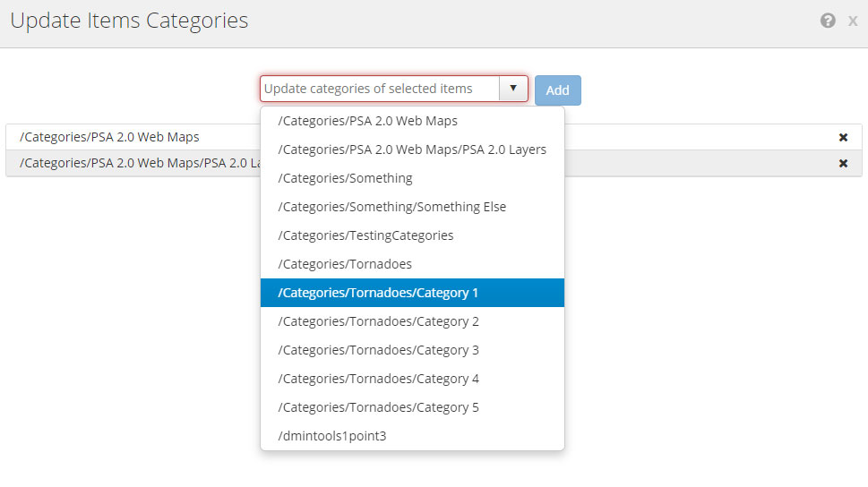The width and height of the screenshot is (868, 487).
Task: Click the Add button
Action: (557, 90)
